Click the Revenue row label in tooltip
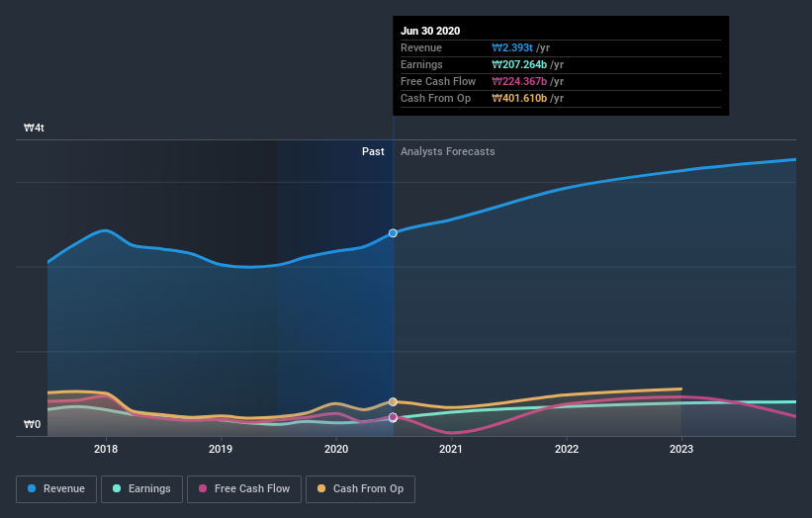The height and width of the screenshot is (518, 812). click(421, 47)
